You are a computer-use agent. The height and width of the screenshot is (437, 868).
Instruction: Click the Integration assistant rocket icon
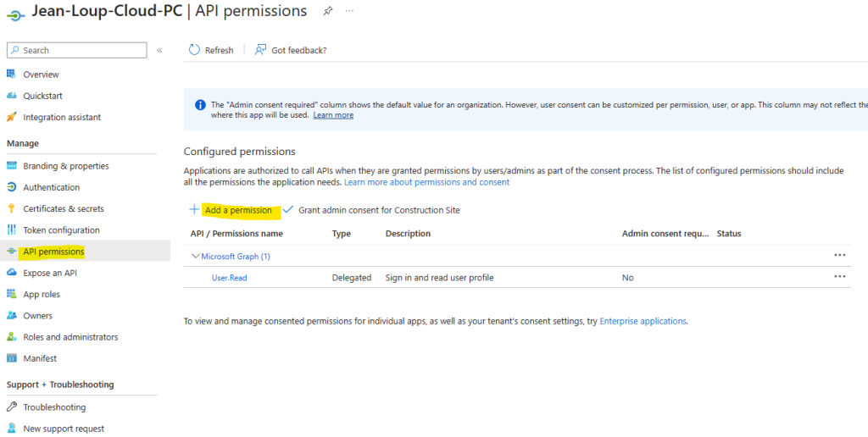12,117
